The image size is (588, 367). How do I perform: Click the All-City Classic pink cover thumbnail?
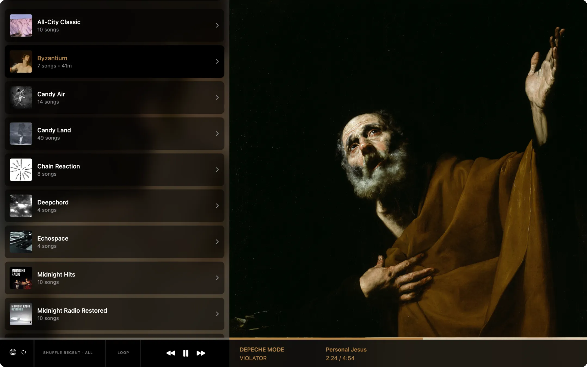pos(21,25)
